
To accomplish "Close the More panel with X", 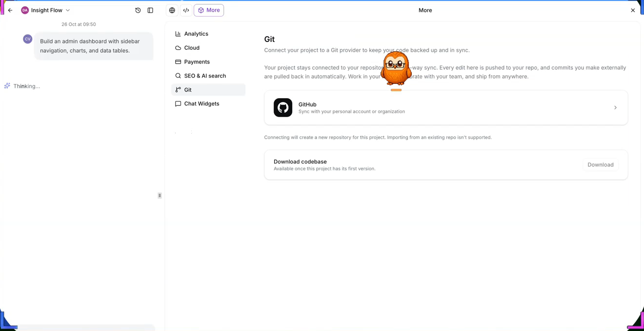I will click(633, 10).
